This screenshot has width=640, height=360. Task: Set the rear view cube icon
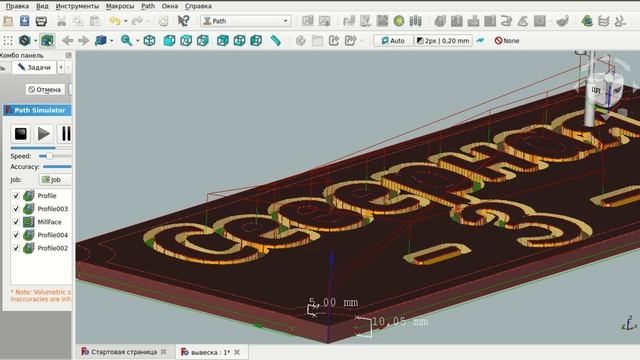click(222, 40)
